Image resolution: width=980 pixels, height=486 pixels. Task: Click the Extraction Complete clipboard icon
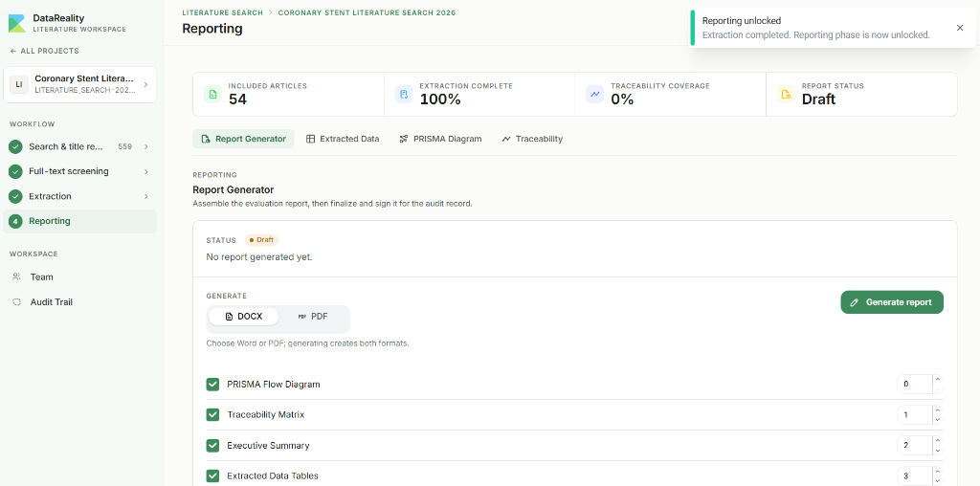[404, 95]
